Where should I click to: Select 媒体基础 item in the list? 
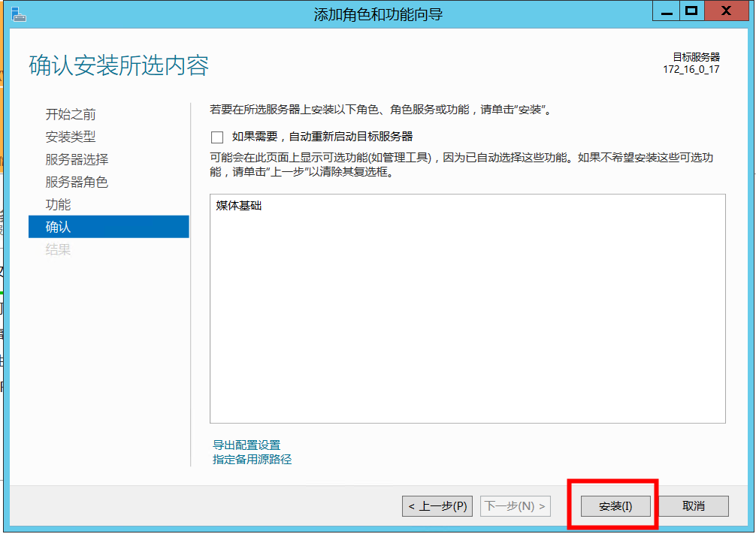coord(239,206)
